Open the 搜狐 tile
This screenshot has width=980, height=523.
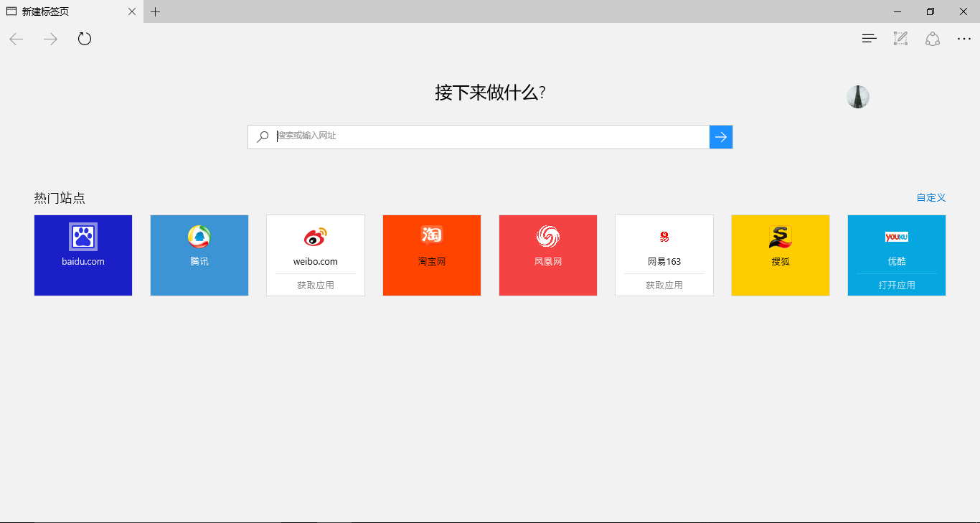coord(781,255)
